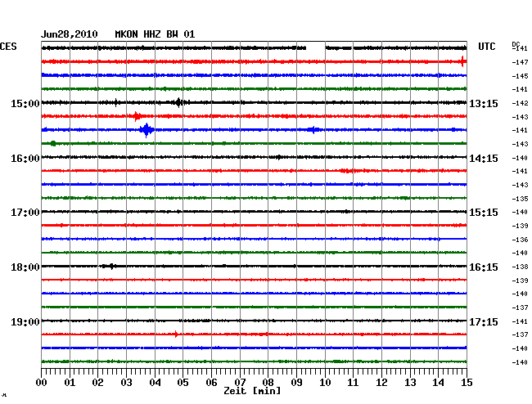This screenshot has height=404, width=532.
Task: Click minute label 10 on time axis
Action: (325, 383)
